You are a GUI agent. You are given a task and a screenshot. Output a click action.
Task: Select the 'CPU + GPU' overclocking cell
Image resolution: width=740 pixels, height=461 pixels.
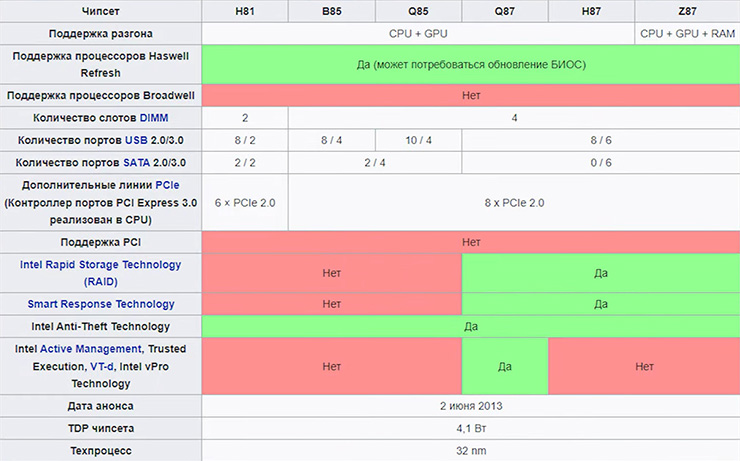(x=418, y=34)
